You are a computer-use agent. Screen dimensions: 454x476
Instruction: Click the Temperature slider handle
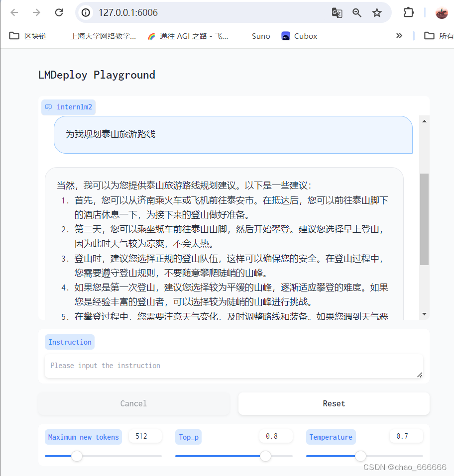point(361,456)
